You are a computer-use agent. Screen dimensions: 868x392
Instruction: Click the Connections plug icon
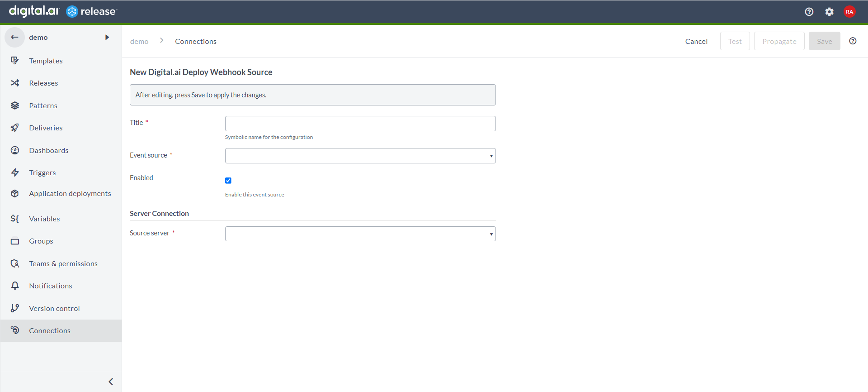[x=15, y=330]
